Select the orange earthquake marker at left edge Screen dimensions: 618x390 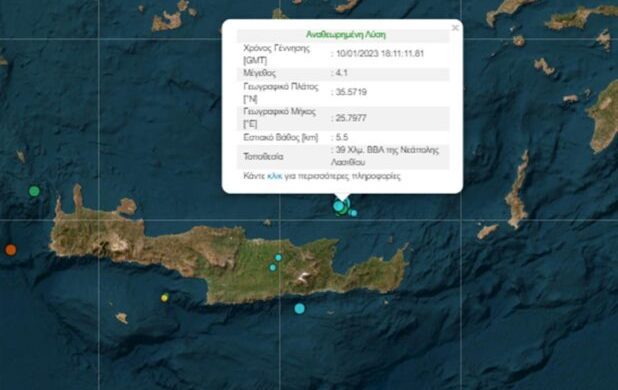(x=11, y=249)
